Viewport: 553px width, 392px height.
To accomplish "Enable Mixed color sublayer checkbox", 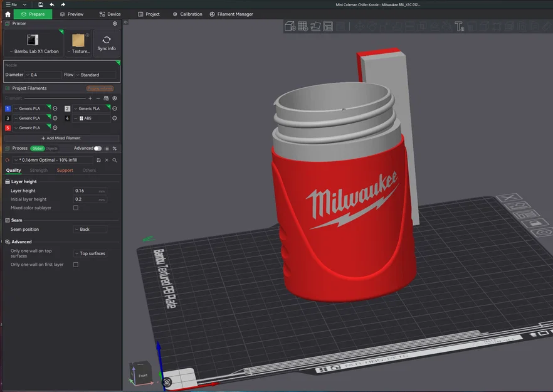I will pyautogui.click(x=76, y=208).
